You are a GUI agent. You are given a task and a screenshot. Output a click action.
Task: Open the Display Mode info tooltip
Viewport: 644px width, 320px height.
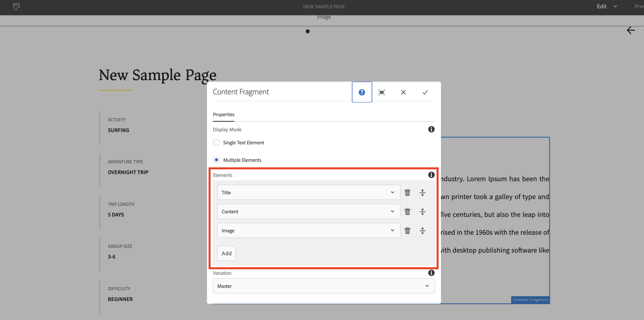click(431, 129)
